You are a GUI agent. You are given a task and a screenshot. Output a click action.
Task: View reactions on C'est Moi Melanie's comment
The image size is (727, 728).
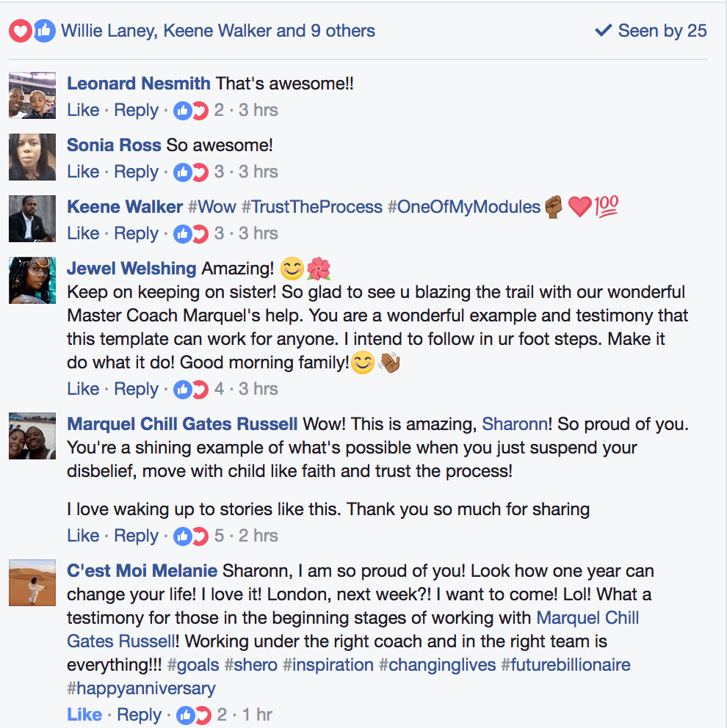[x=194, y=715]
